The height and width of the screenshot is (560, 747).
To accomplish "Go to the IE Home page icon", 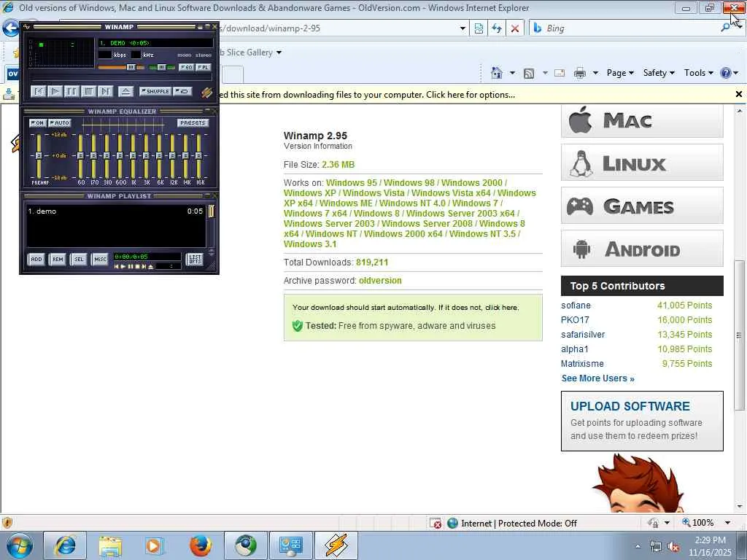I will 496,73.
